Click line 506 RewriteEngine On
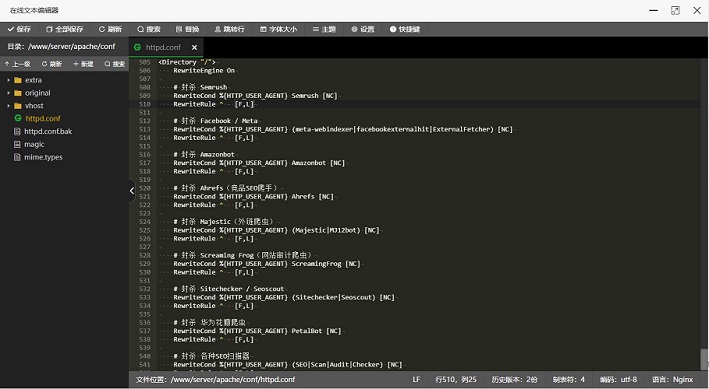Screen dimensions: 709x389 204,71
